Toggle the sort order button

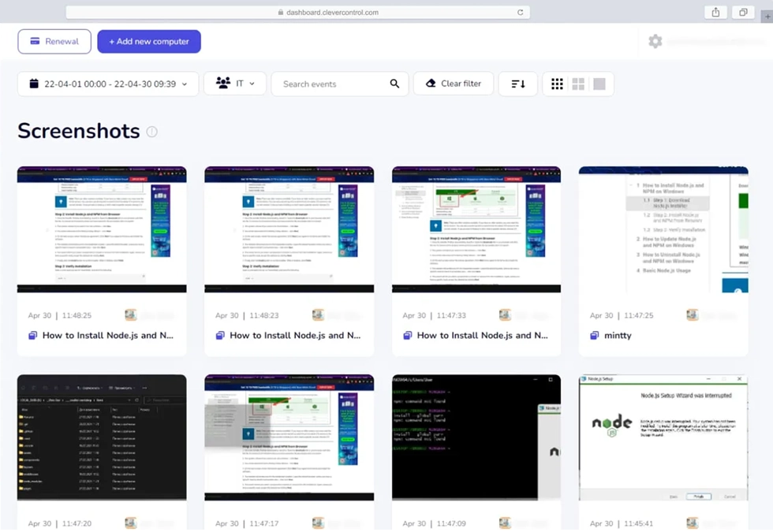(x=517, y=84)
